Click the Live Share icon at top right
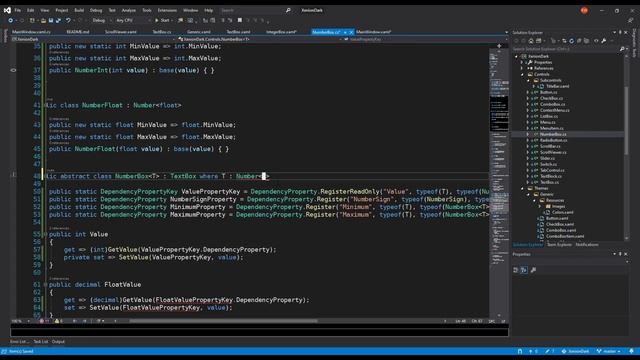This screenshot has width=640, height=360. coord(630,20)
